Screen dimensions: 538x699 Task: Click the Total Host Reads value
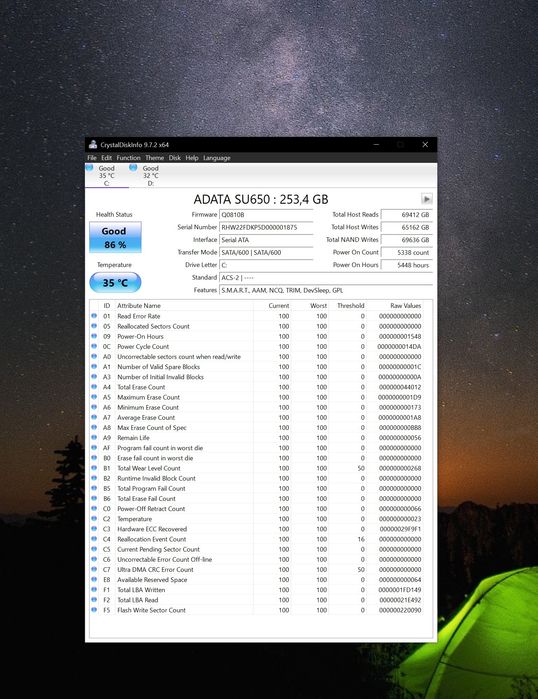(407, 215)
